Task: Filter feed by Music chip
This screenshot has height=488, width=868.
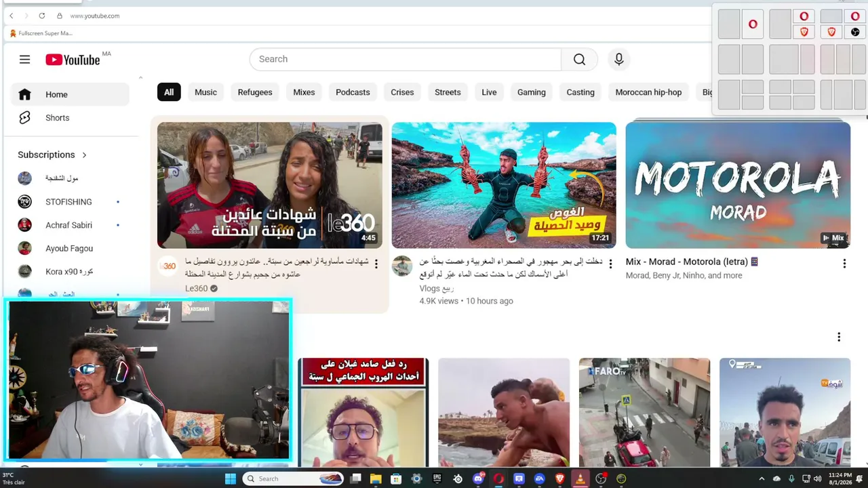Action: click(206, 92)
